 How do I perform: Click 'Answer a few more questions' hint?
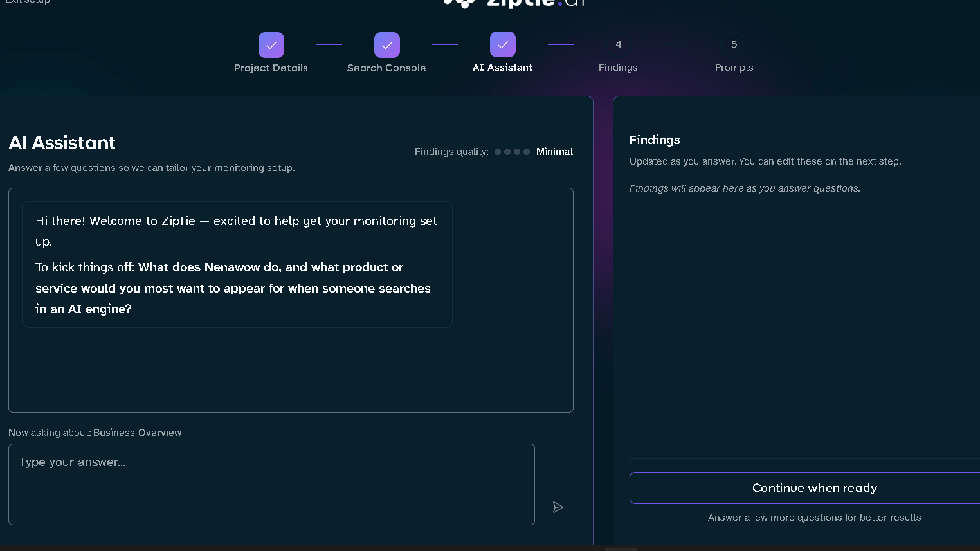pos(814,518)
